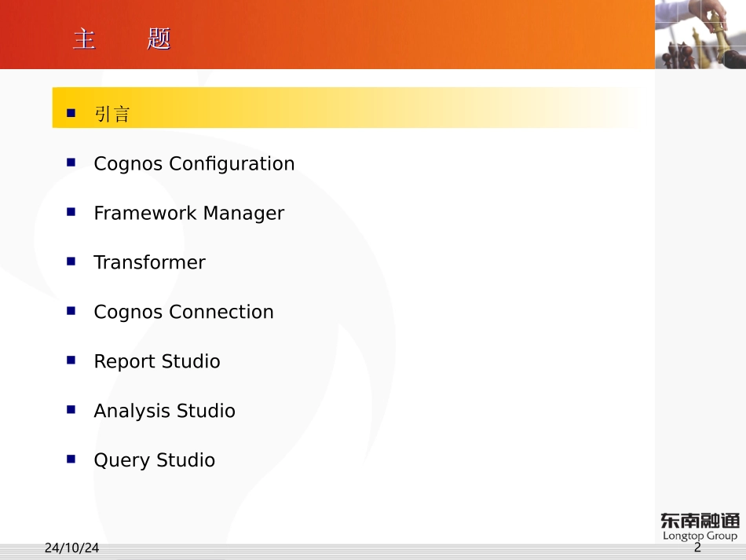This screenshot has height=560, width=746.
Task: Open the Report Studio topic
Action: click(x=157, y=362)
